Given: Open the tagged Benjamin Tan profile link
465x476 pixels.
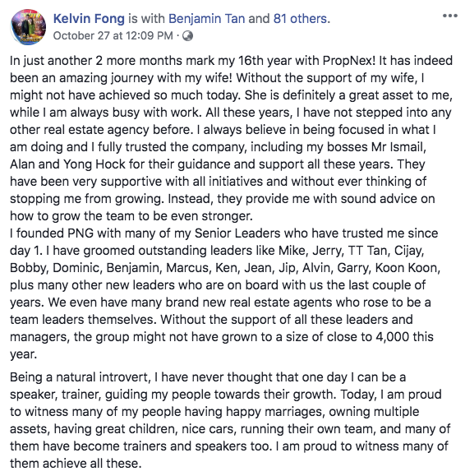Looking at the screenshot, I should click(x=206, y=19).
